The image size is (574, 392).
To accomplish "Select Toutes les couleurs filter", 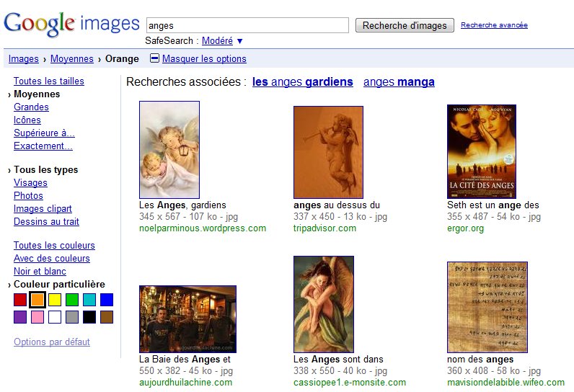I will point(54,246).
